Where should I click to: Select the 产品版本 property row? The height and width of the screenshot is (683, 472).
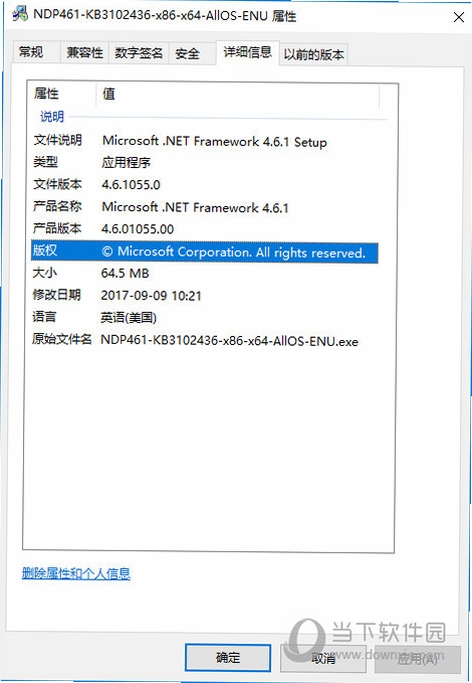(205, 229)
